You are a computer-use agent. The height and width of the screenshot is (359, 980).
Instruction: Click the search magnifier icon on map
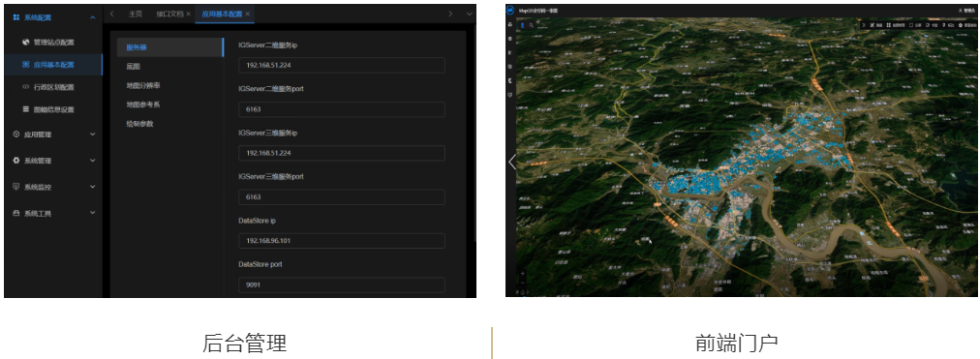532,25
